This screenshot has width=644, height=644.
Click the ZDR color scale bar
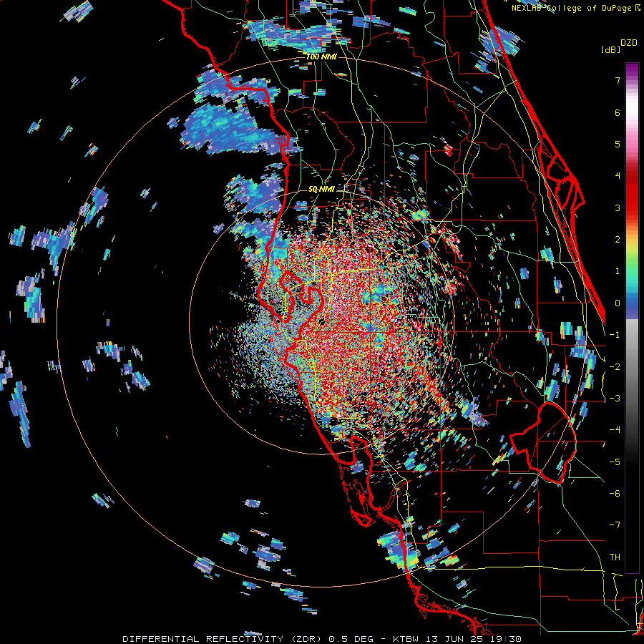(632, 318)
